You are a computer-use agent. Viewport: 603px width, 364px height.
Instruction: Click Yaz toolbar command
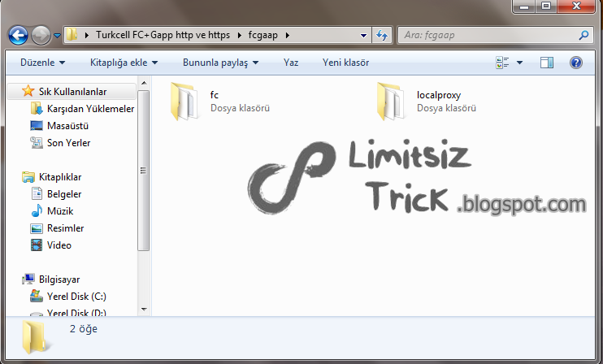tap(291, 63)
